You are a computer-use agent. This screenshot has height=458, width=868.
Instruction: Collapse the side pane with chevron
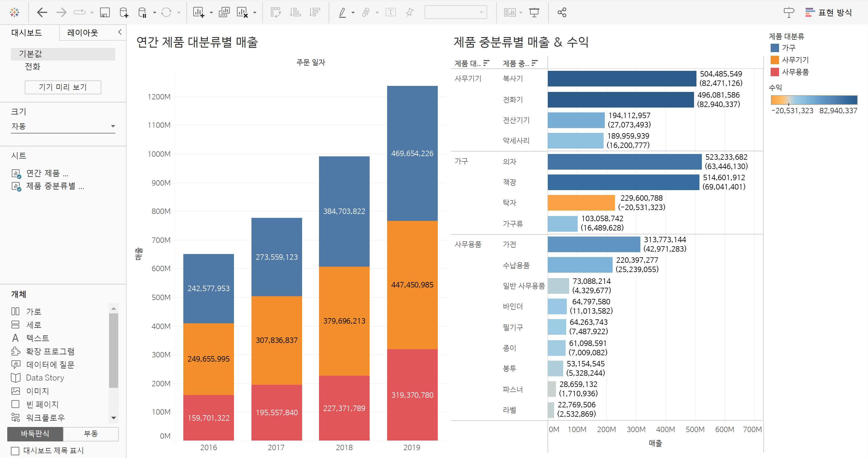pyautogui.click(x=120, y=32)
